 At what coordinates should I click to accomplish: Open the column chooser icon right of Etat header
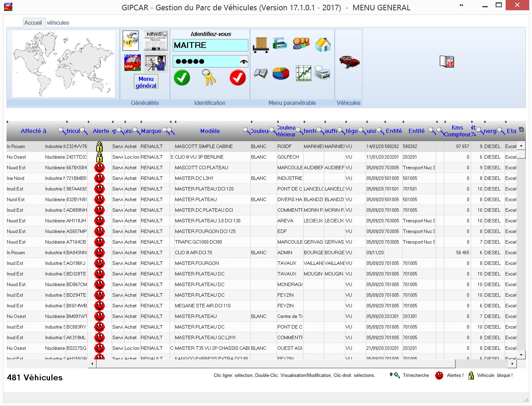coord(521,130)
